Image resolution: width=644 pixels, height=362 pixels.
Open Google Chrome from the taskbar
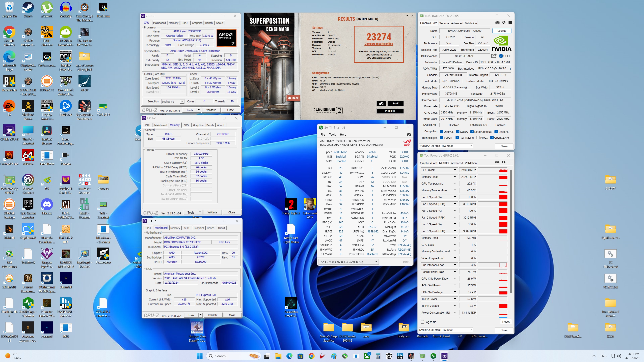(311, 356)
